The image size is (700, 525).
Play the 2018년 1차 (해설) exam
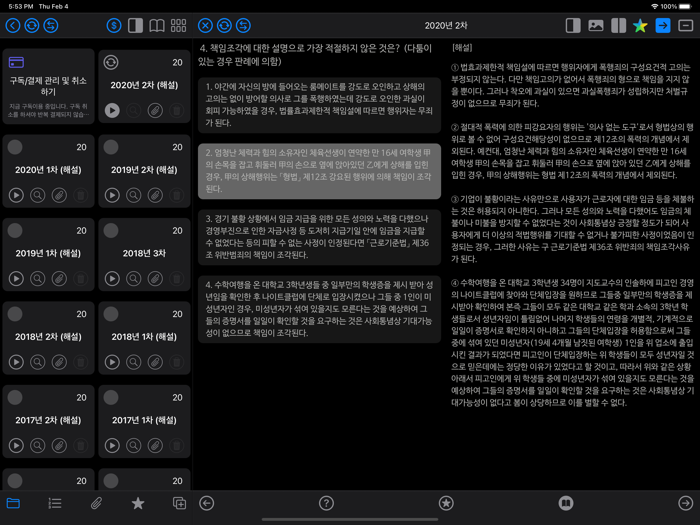pyautogui.click(x=112, y=362)
